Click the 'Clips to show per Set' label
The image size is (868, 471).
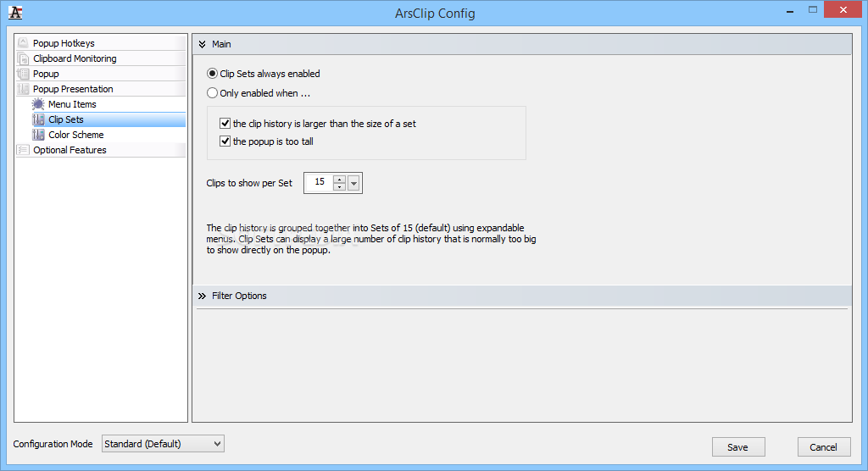click(x=249, y=183)
